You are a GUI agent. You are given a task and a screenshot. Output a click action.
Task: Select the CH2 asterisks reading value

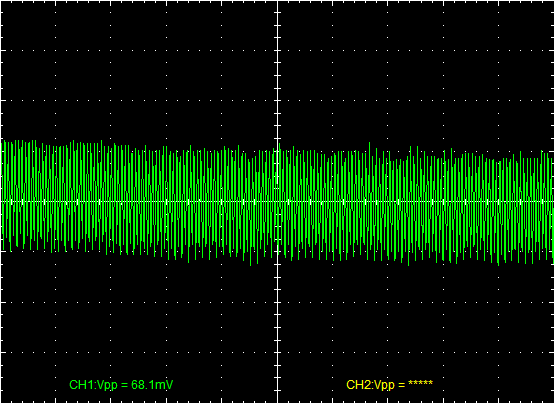tap(420, 383)
